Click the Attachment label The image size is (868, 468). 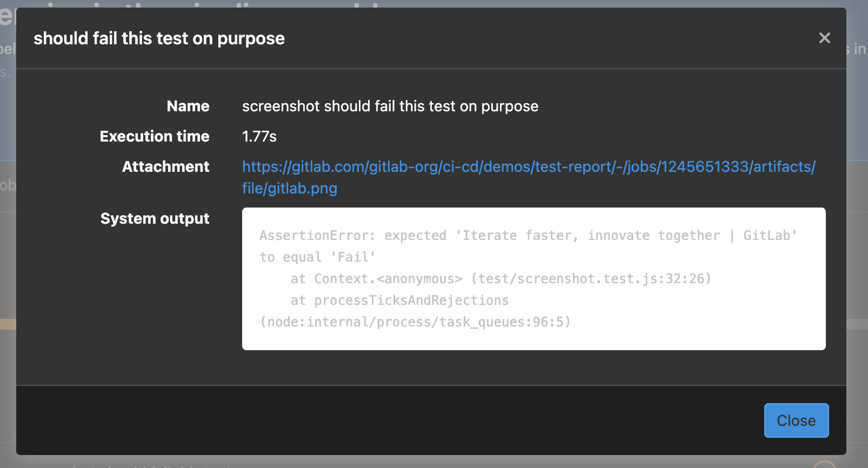coord(165,166)
